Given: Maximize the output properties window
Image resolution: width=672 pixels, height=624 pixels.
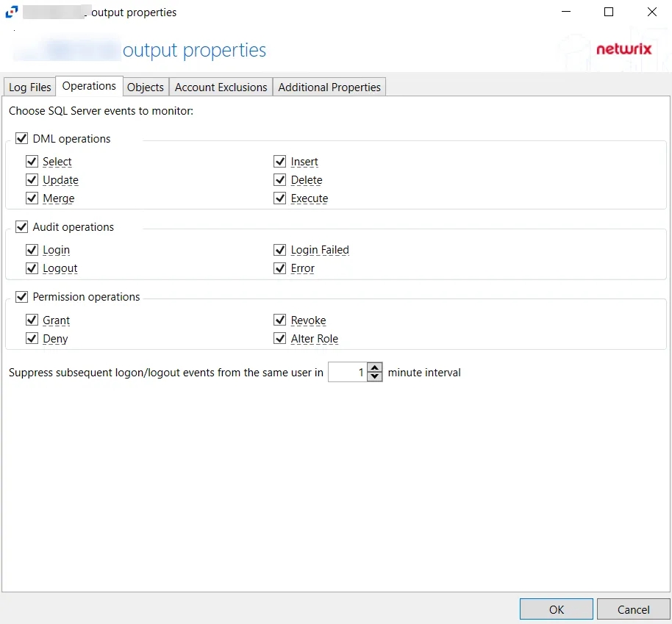Looking at the screenshot, I should [609, 12].
